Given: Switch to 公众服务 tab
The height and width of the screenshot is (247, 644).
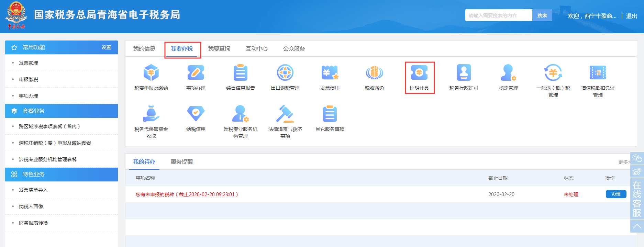Looking at the screenshot, I should (x=294, y=49).
